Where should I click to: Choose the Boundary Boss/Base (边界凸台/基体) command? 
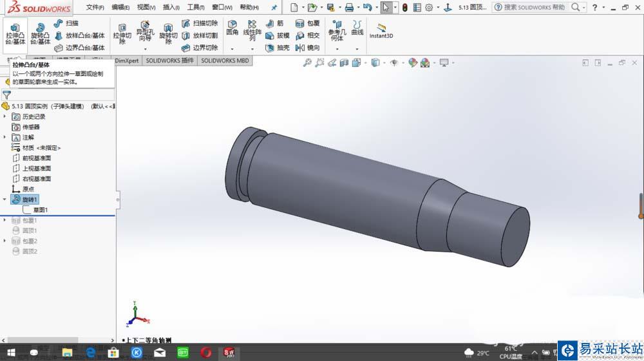80,48
